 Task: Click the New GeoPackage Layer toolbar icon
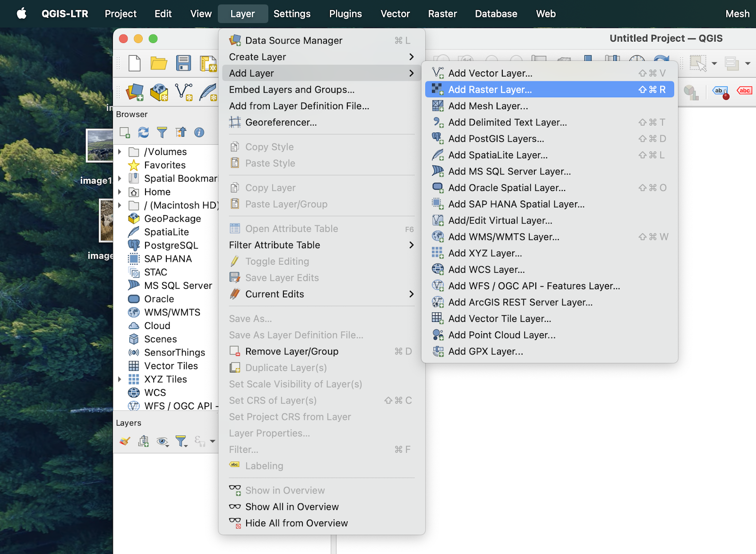[159, 92]
